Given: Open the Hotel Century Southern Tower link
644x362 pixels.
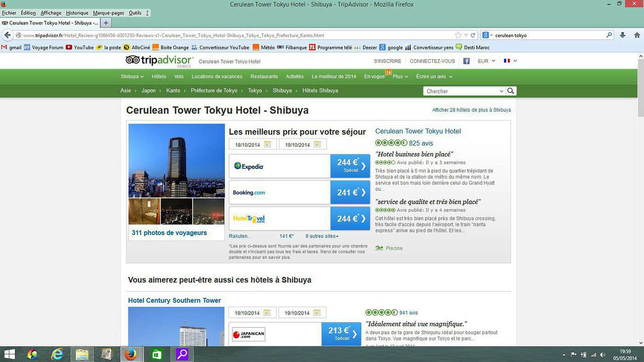Looking at the screenshot, I should point(174,300).
